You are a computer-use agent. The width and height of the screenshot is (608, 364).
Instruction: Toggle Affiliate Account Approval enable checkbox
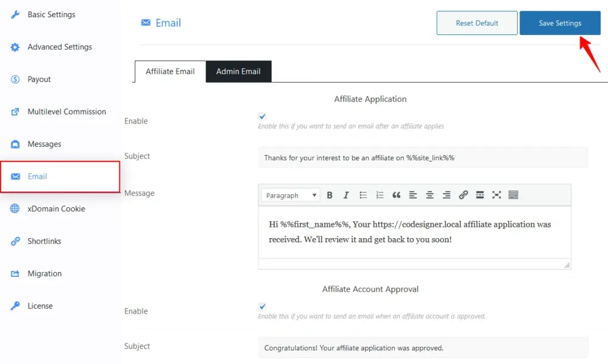[x=262, y=306]
